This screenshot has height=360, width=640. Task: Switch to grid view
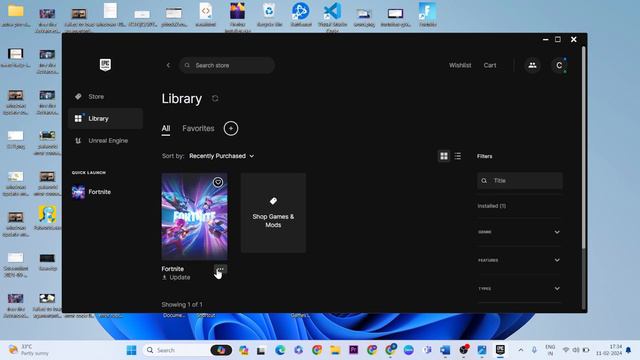pos(444,156)
